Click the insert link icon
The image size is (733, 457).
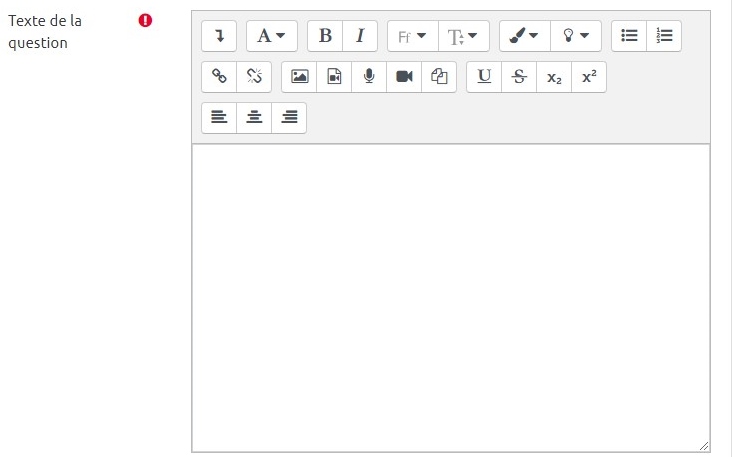click(219, 77)
